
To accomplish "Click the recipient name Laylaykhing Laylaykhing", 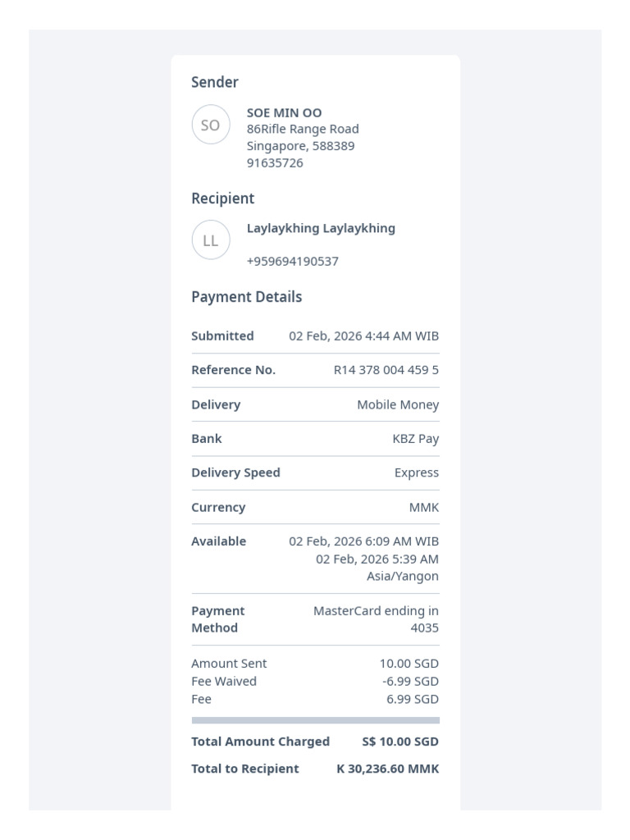I will (x=321, y=228).
